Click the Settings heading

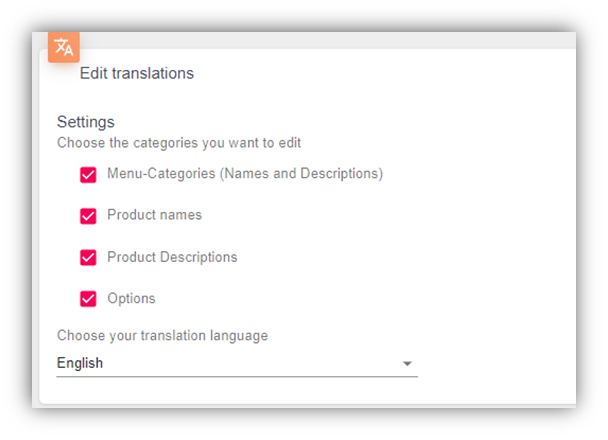(86, 122)
